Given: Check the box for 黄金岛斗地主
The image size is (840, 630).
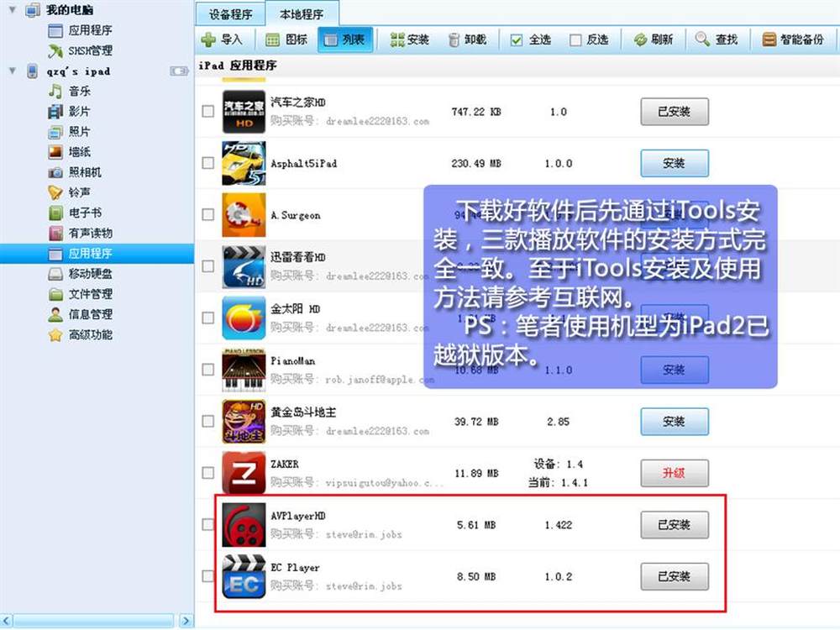Looking at the screenshot, I should pyautogui.click(x=207, y=421).
